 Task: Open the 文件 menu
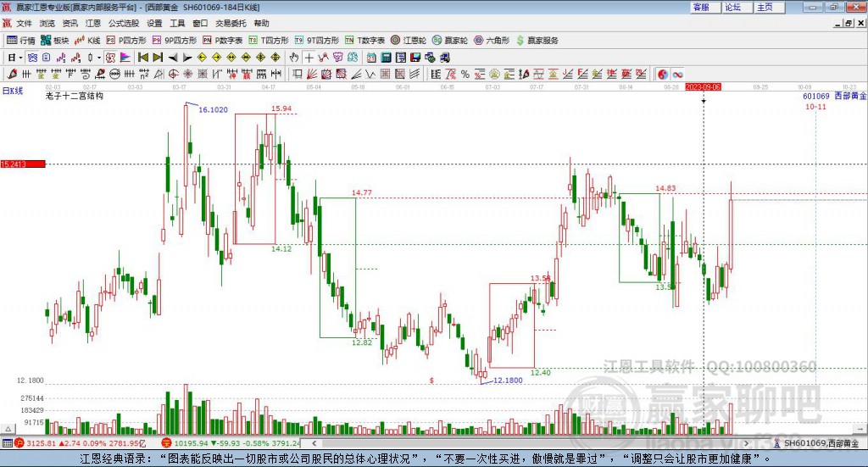24,23
